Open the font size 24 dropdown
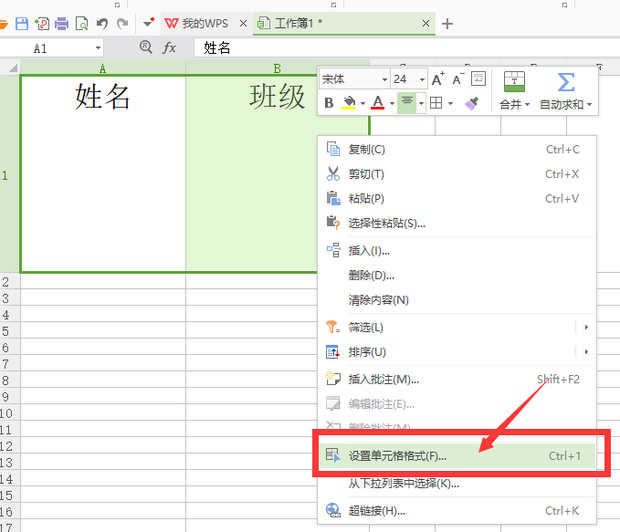The width and height of the screenshot is (620, 532). (422, 80)
